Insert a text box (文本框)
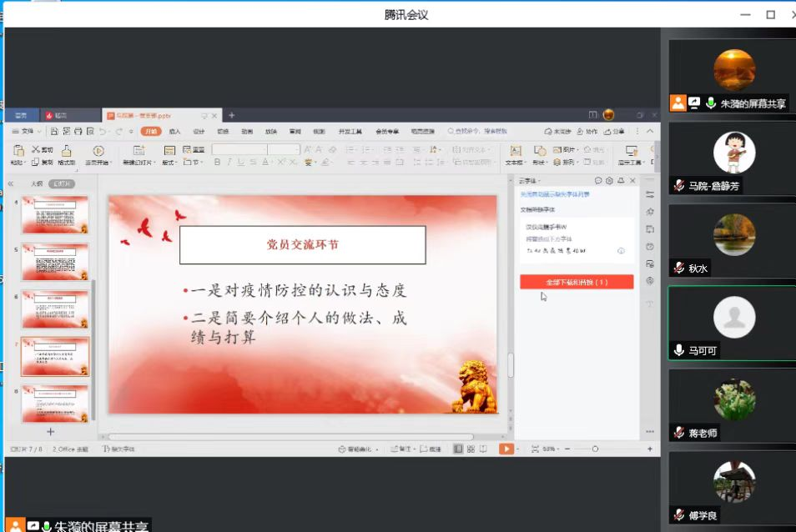Image resolution: width=796 pixels, height=532 pixels. coord(515,151)
